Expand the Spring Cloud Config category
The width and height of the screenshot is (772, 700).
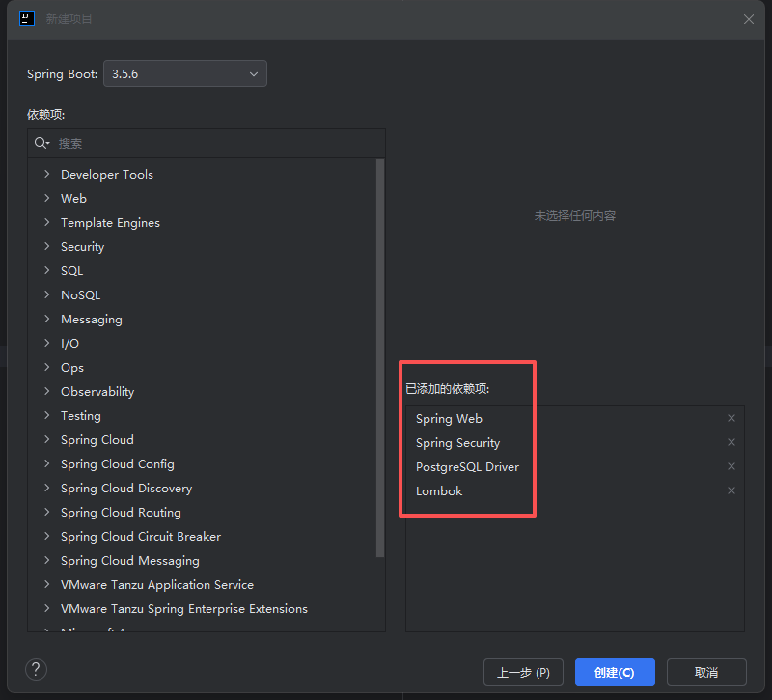pos(46,463)
